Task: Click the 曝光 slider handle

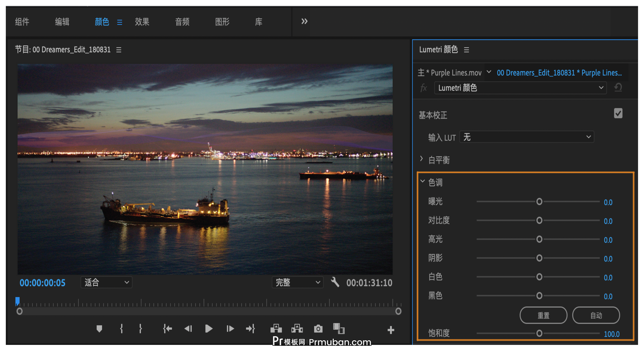Action: pyautogui.click(x=539, y=202)
